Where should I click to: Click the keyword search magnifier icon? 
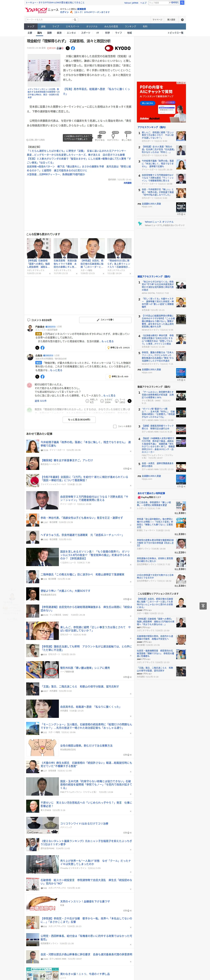(x=75, y=20)
